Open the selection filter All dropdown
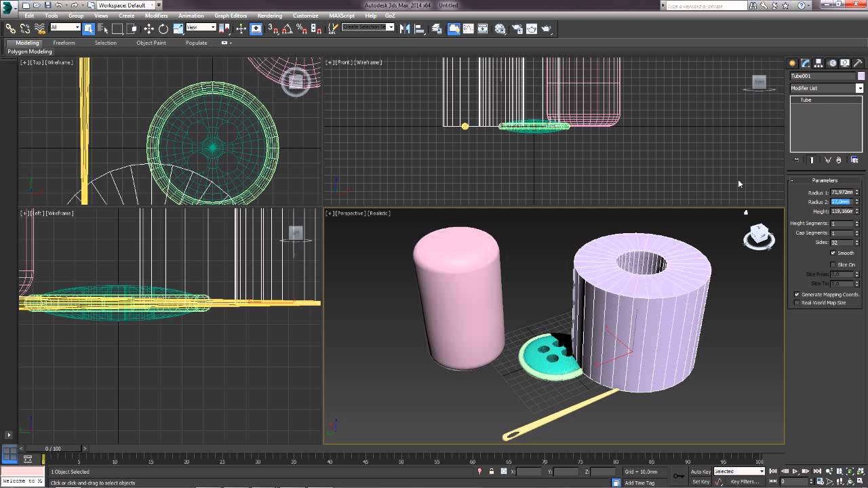The height and width of the screenshot is (488, 868). (x=65, y=28)
